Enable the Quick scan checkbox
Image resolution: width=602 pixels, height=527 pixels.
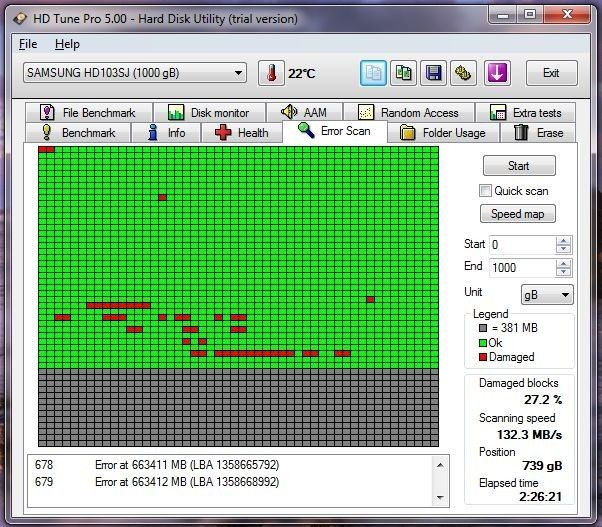pos(486,191)
